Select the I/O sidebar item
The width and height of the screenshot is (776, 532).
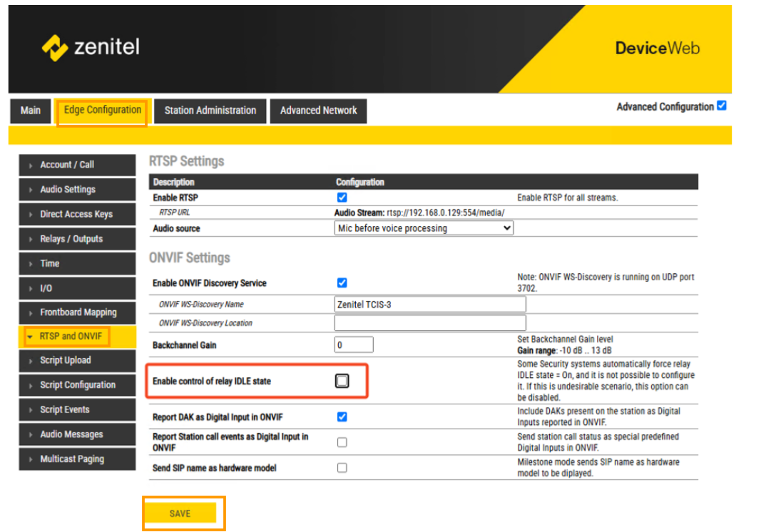(x=77, y=288)
